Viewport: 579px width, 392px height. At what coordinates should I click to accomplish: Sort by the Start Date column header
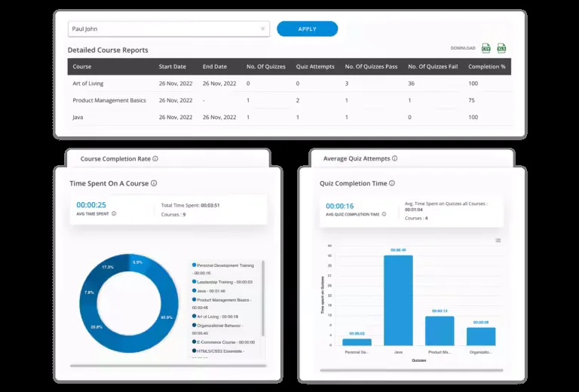pos(173,67)
